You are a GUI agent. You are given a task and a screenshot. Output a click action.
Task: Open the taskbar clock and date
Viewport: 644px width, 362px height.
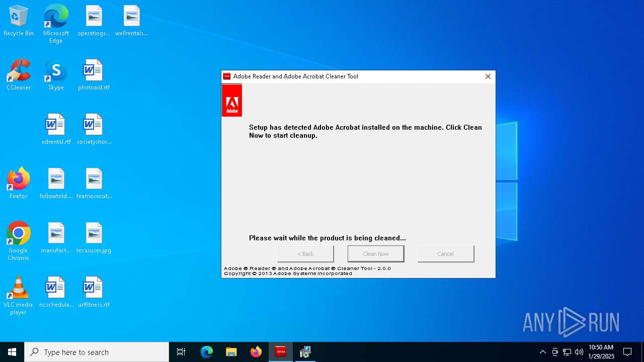601,352
